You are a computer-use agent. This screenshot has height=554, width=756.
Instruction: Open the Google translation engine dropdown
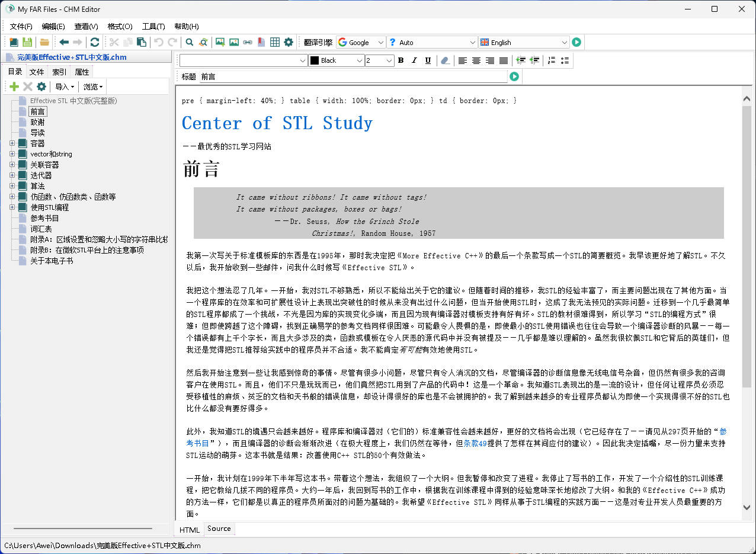point(361,42)
